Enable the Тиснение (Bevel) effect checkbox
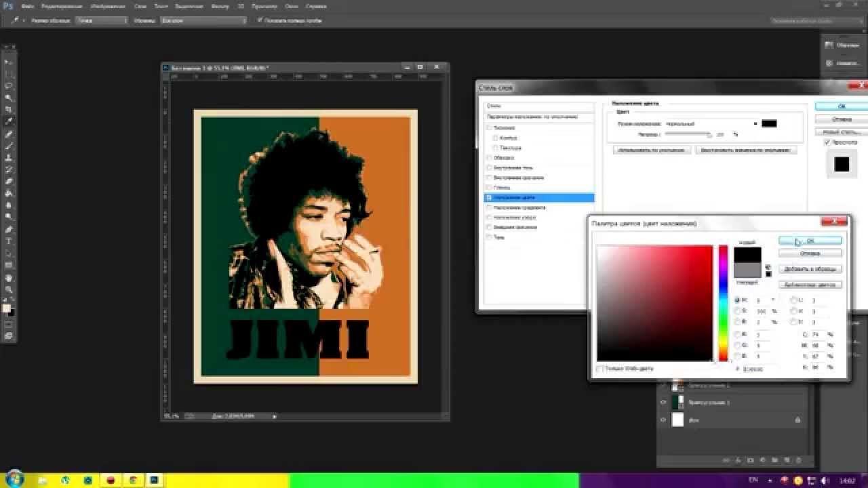This screenshot has height=488, width=868. (488, 127)
